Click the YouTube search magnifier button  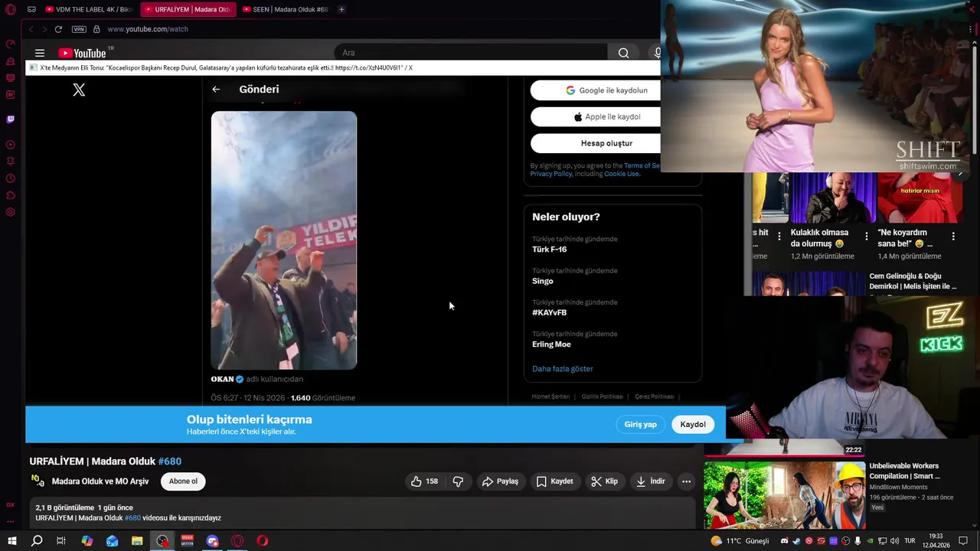623,53
